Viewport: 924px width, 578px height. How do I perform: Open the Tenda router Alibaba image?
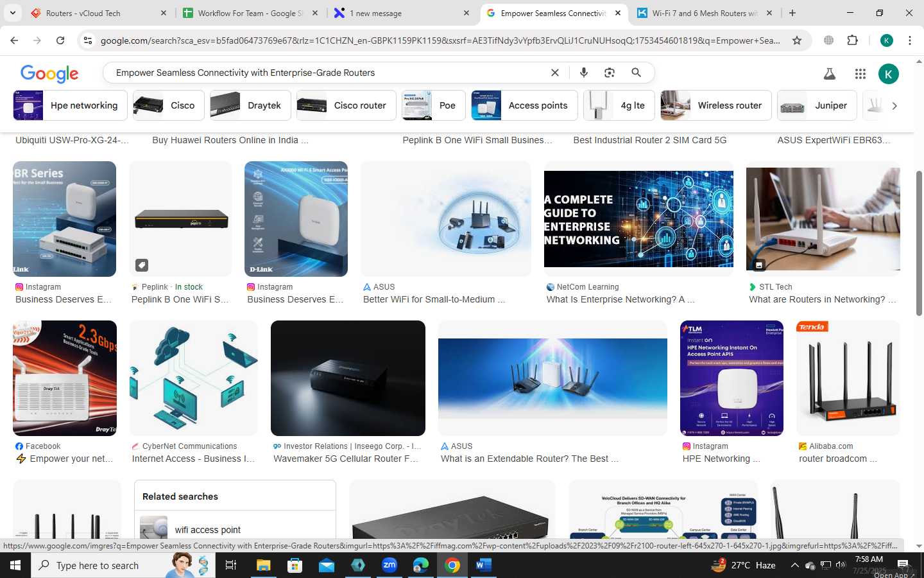[848, 378]
